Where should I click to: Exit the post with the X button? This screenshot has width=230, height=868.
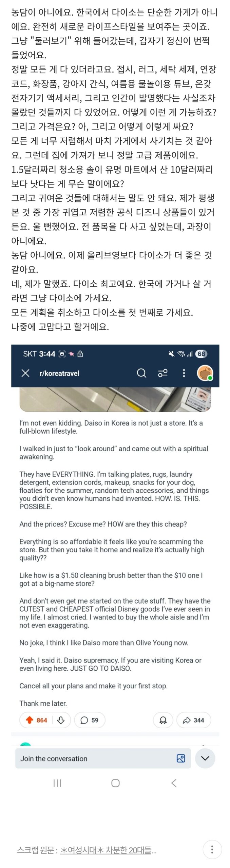(25, 373)
